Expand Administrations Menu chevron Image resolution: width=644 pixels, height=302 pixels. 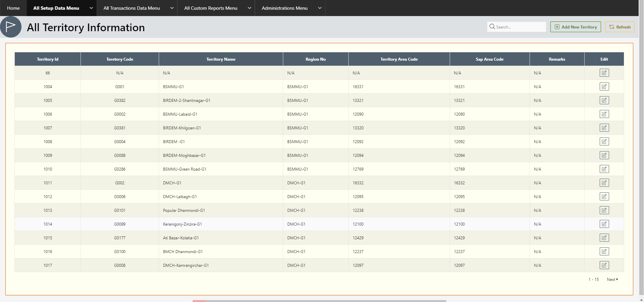(x=320, y=8)
